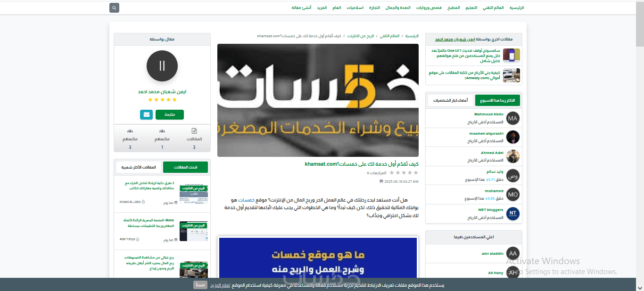Open Ahmed Adel's profile photo

click(513, 156)
